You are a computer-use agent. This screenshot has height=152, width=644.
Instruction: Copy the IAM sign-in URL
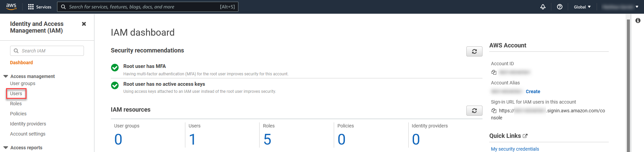coord(494,111)
